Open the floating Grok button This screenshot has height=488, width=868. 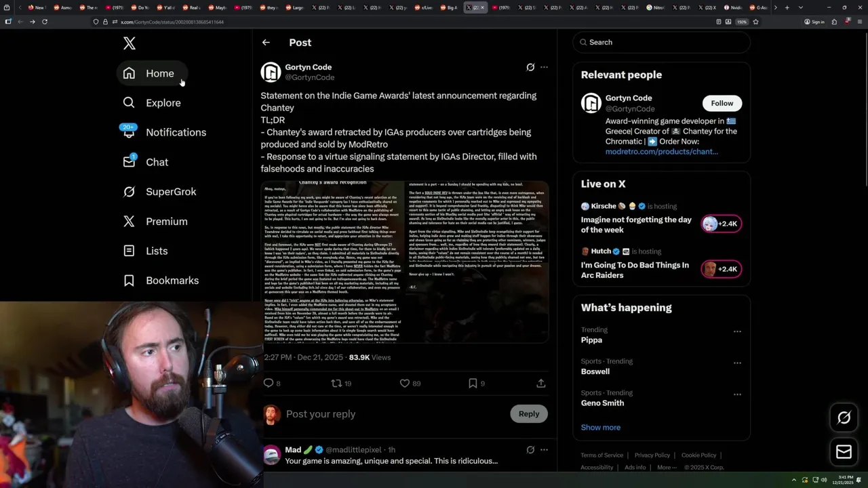844,418
